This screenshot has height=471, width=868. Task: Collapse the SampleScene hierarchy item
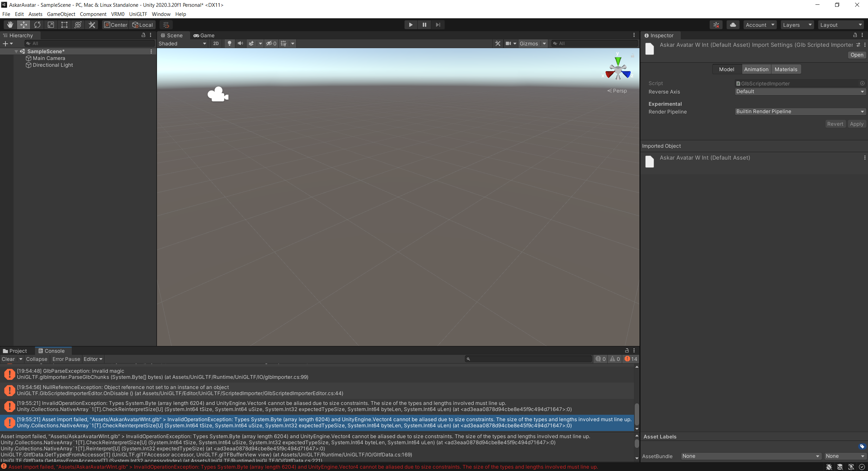click(16, 51)
